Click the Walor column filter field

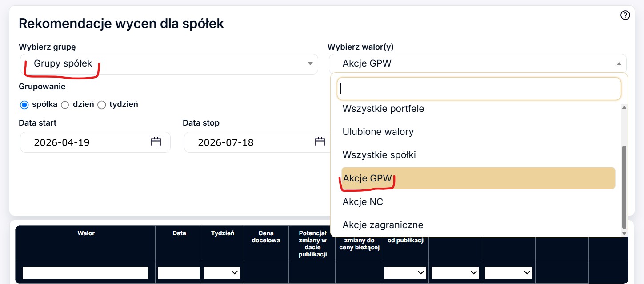pos(85,272)
